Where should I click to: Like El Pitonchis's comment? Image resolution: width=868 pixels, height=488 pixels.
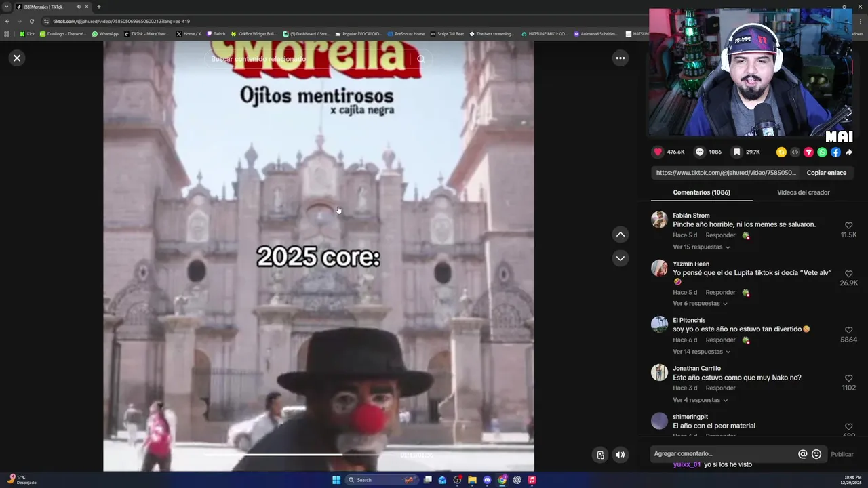click(848, 330)
